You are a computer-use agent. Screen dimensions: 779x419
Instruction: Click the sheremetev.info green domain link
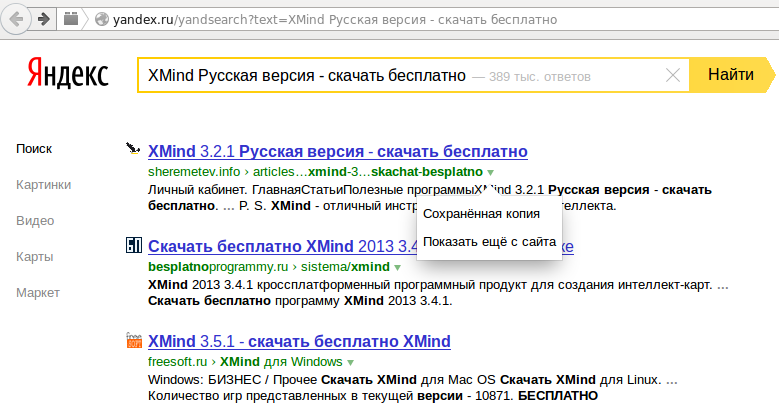[194, 171]
